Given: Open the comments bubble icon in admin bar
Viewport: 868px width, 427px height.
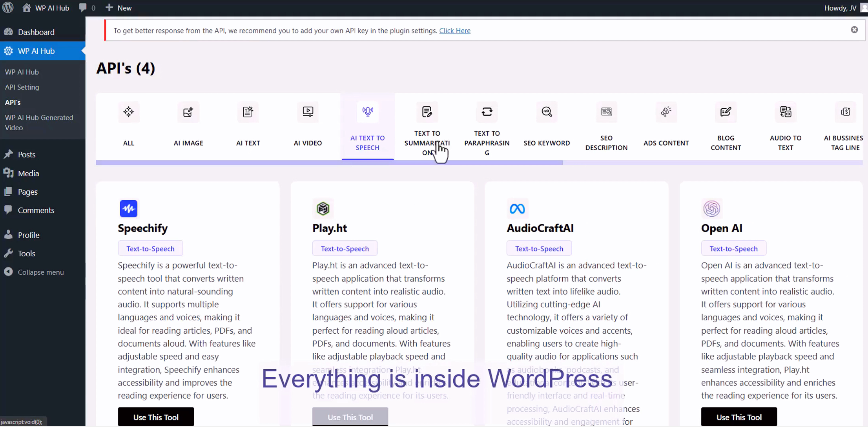Looking at the screenshot, I should [82, 7].
